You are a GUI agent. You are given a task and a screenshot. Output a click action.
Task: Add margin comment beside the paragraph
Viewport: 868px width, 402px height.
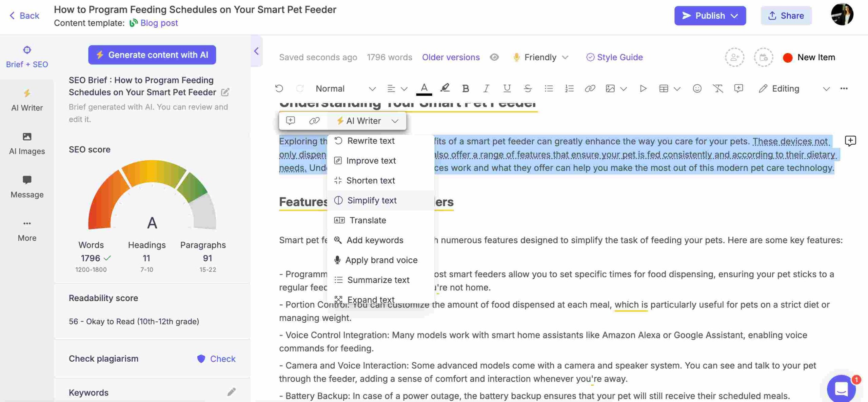coord(850,141)
